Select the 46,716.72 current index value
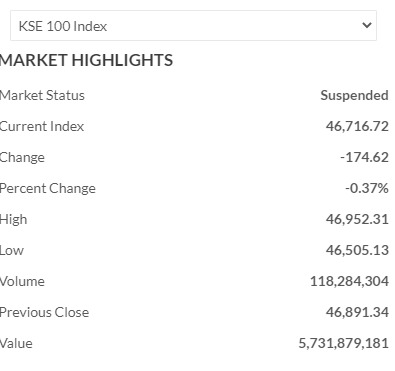This screenshot has width=395, height=371. pos(357,126)
